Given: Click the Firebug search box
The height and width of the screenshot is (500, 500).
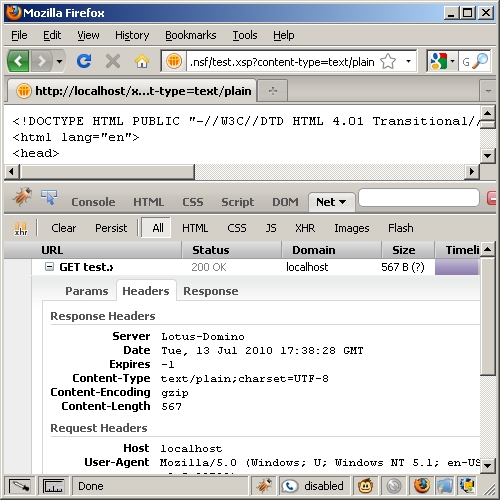Looking at the screenshot, I should (x=419, y=198).
